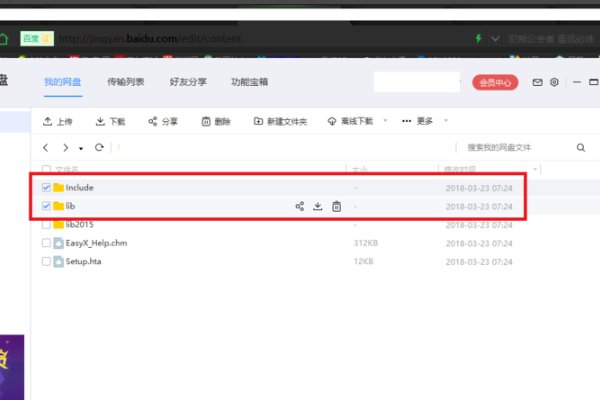This screenshot has height=400, width=600.
Task: Click offline download (离线下载) button
Action: [350, 121]
